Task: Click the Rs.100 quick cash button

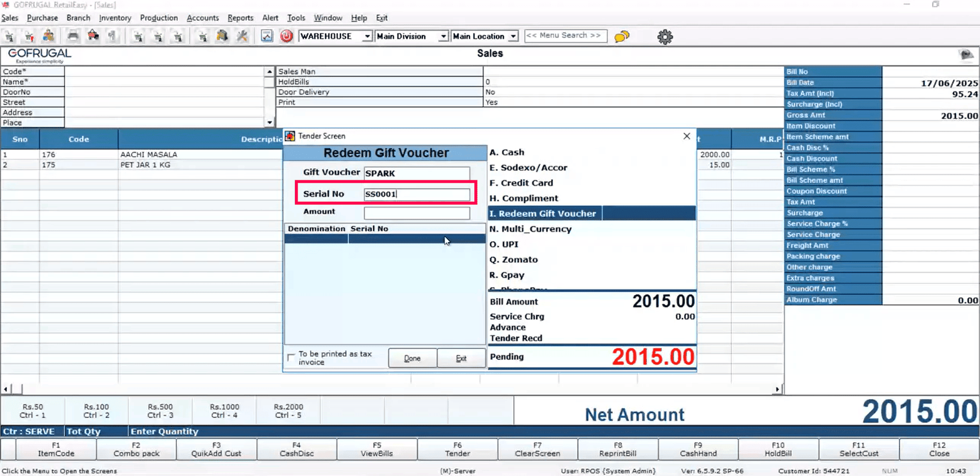Action: [97, 411]
